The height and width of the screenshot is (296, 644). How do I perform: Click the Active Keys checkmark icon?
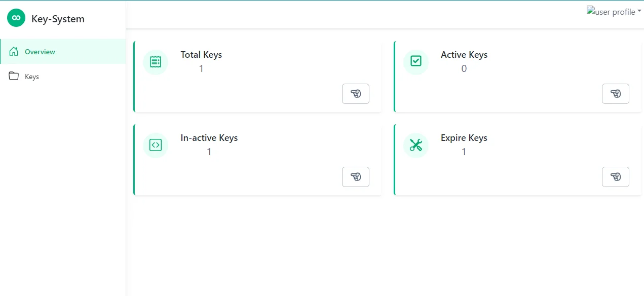pyautogui.click(x=415, y=62)
